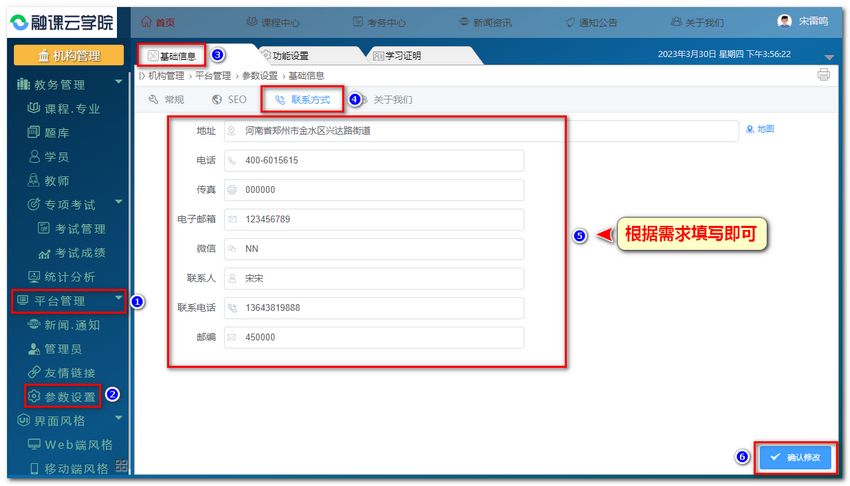Click the 邮编 input field
The image size is (850, 486).
point(374,337)
